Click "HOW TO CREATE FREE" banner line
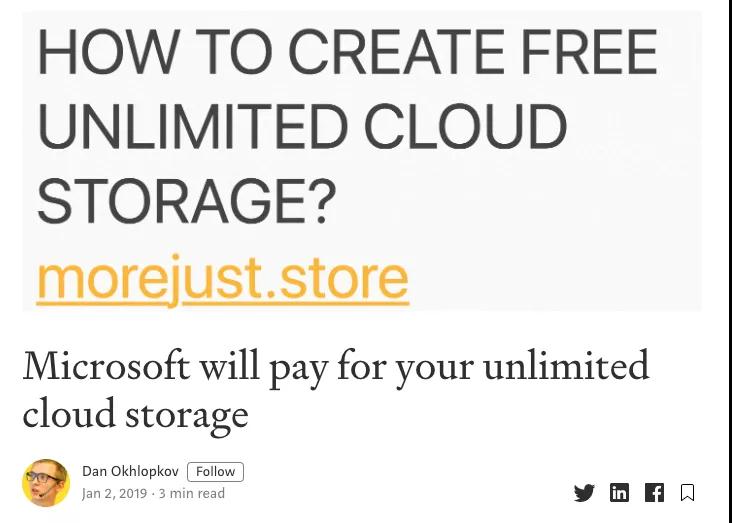Screen dimensions: 732x523 tap(347, 53)
